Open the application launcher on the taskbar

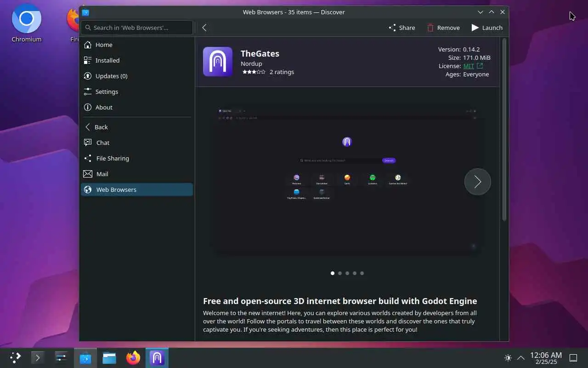point(15,357)
